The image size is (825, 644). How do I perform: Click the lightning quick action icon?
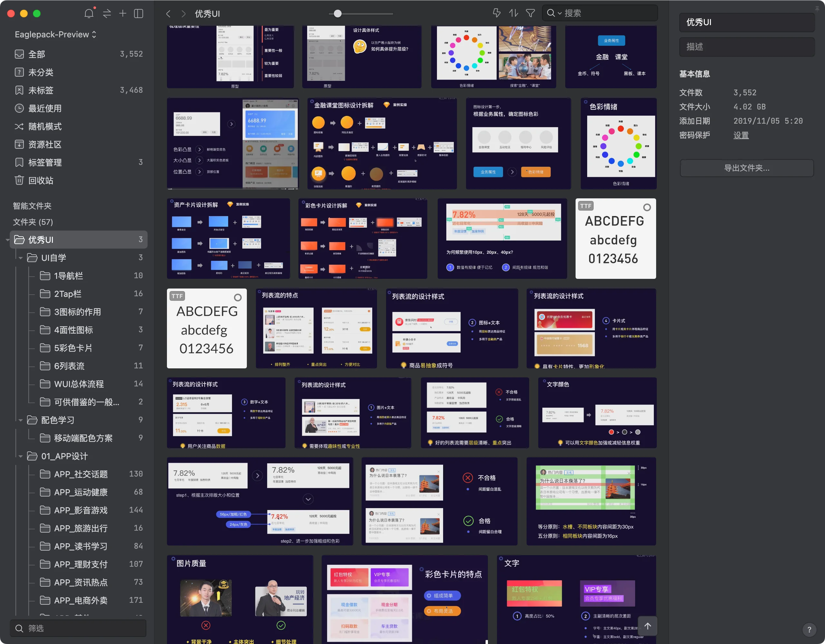497,13
